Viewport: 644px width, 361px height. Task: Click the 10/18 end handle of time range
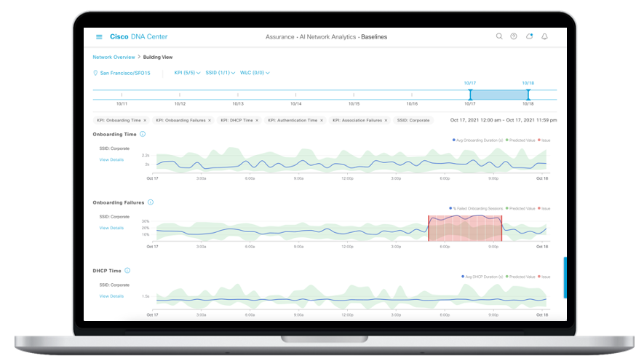click(528, 95)
